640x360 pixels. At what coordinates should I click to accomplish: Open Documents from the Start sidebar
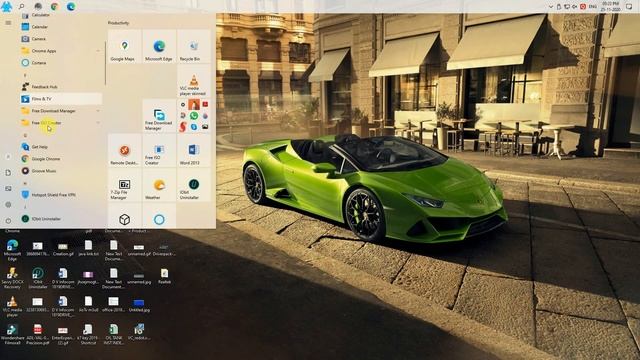(8, 173)
